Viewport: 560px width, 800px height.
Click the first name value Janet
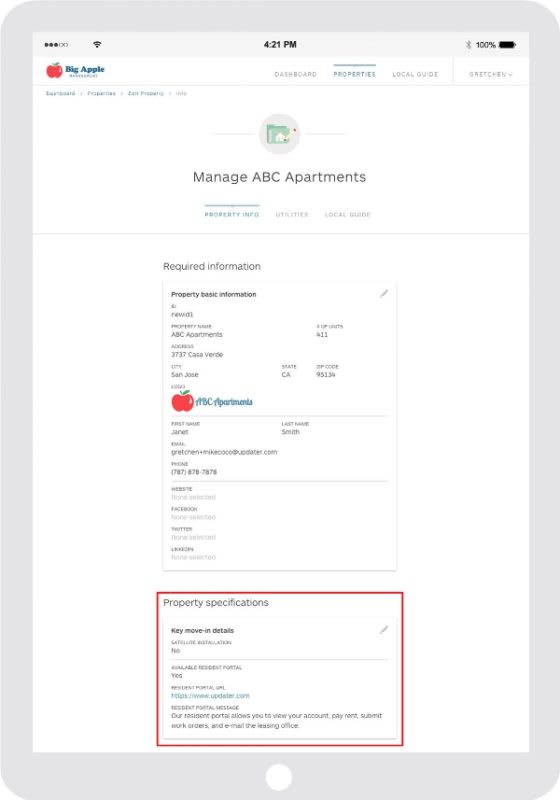(x=180, y=432)
